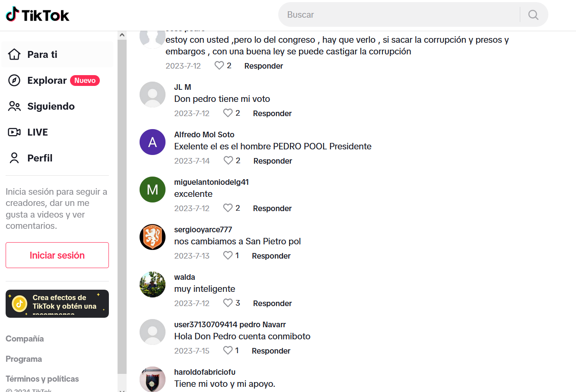Like JL M's comment with the heart
The width and height of the screenshot is (576, 392).
coord(228,113)
